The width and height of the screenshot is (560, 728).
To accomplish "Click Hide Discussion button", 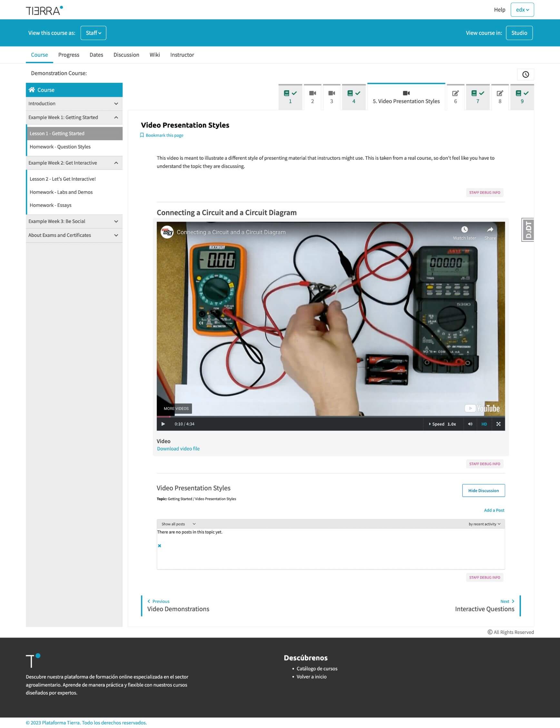I will [x=483, y=490].
